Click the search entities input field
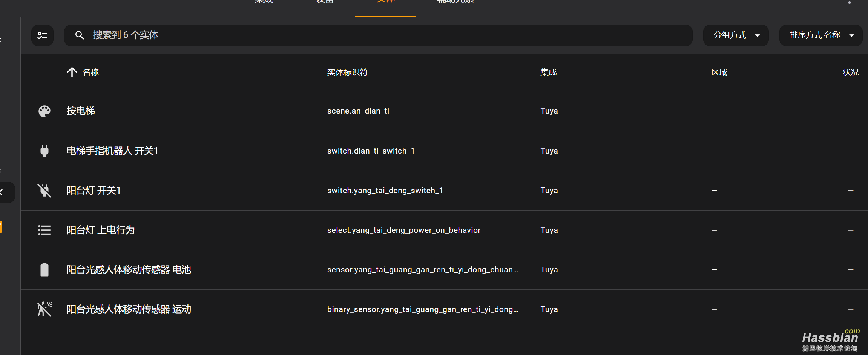Screen dimensions: 868x355 coord(378,35)
